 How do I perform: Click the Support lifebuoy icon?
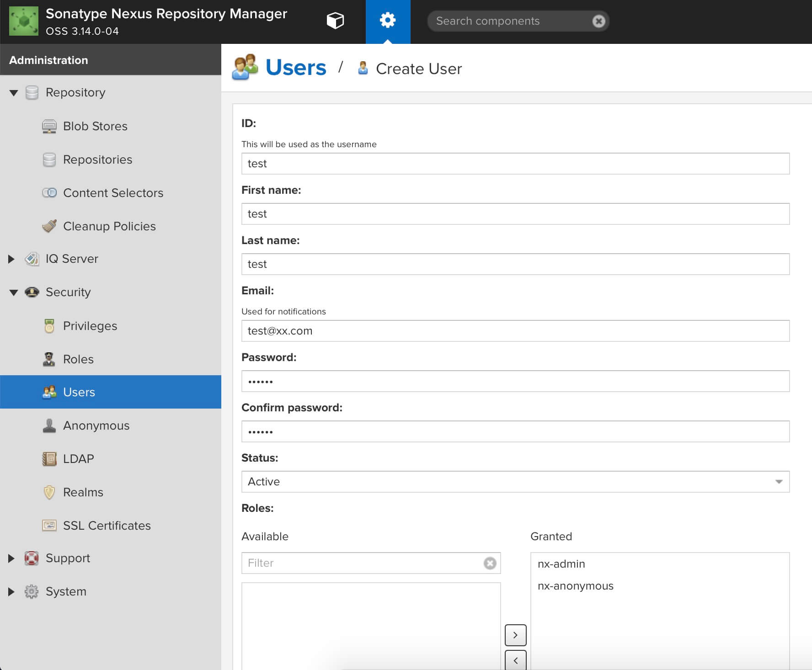pos(32,558)
